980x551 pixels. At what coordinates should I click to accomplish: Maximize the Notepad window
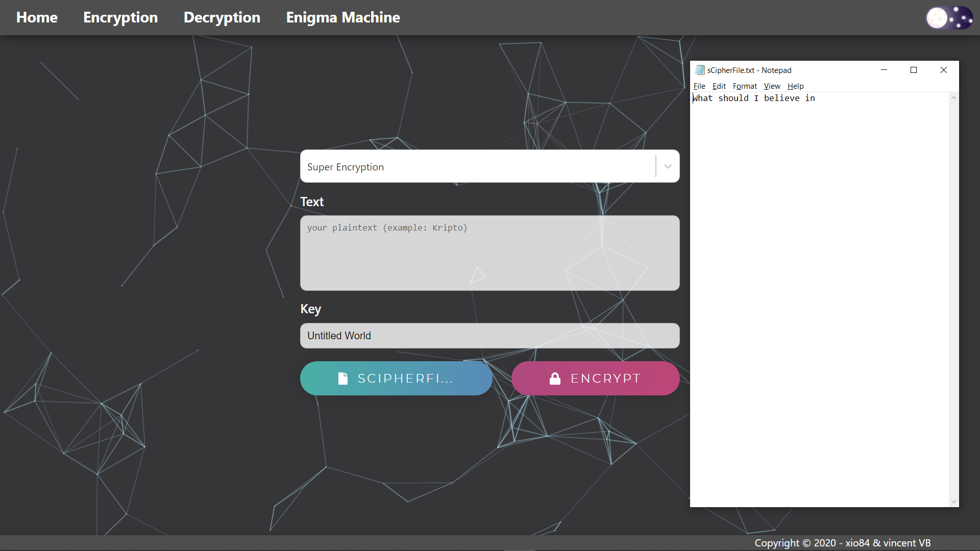(914, 70)
